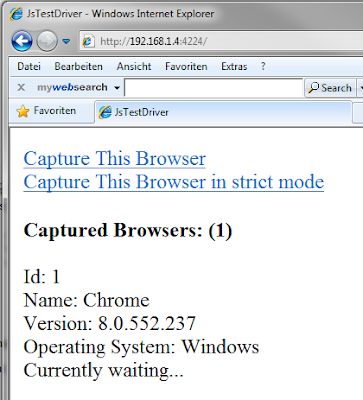Open the Favoriten menu in menu bar
The height and width of the screenshot is (400, 363).
(x=186, y=66)
